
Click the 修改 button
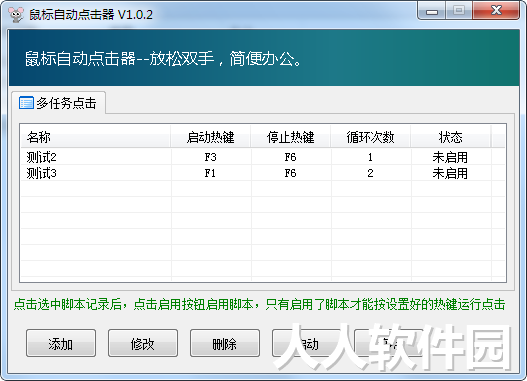tap(143, 343)
